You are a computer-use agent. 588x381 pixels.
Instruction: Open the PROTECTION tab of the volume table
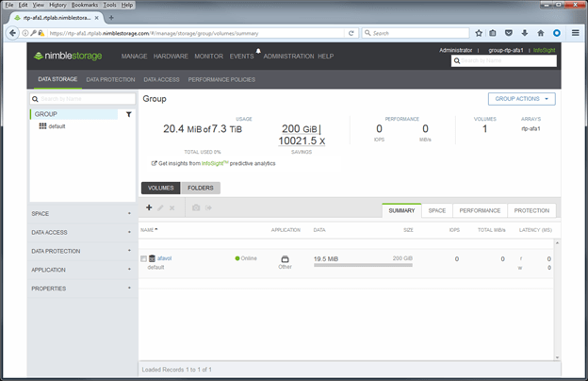pos(531,210)
